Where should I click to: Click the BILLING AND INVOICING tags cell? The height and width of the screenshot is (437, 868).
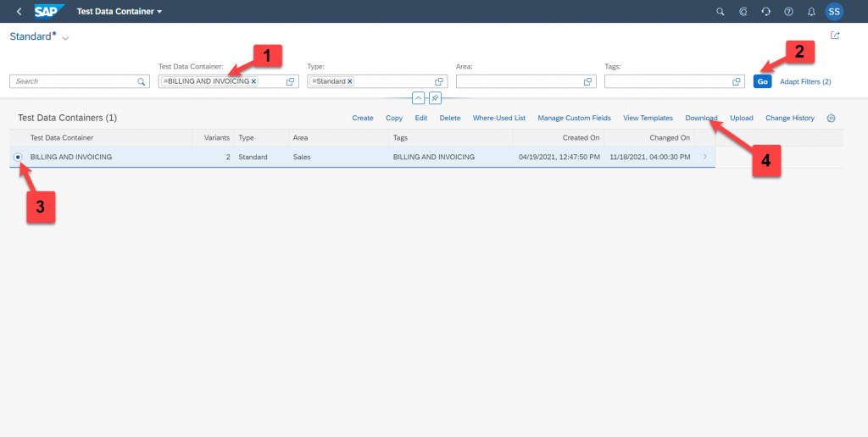[x=434, y=157]
